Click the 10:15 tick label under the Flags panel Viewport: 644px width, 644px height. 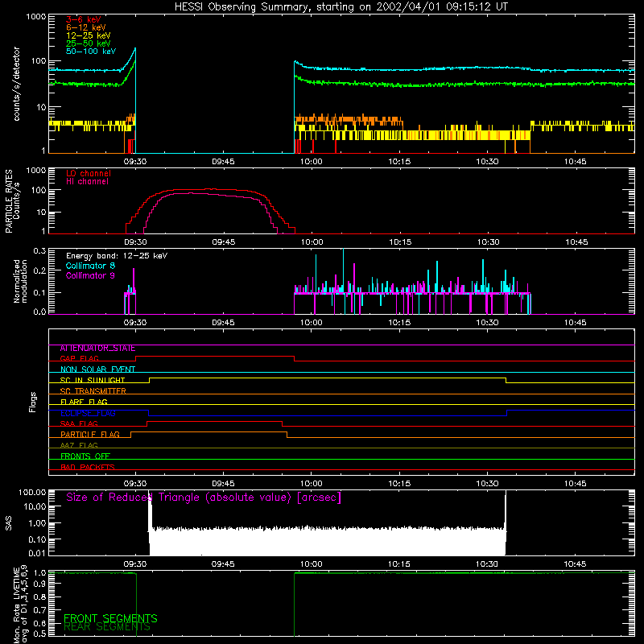click(x=399, y=484)
